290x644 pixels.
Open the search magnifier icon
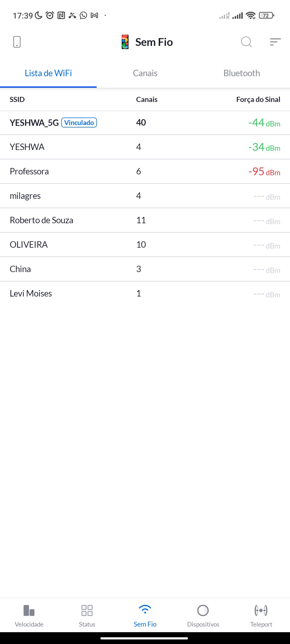point(246,42)
